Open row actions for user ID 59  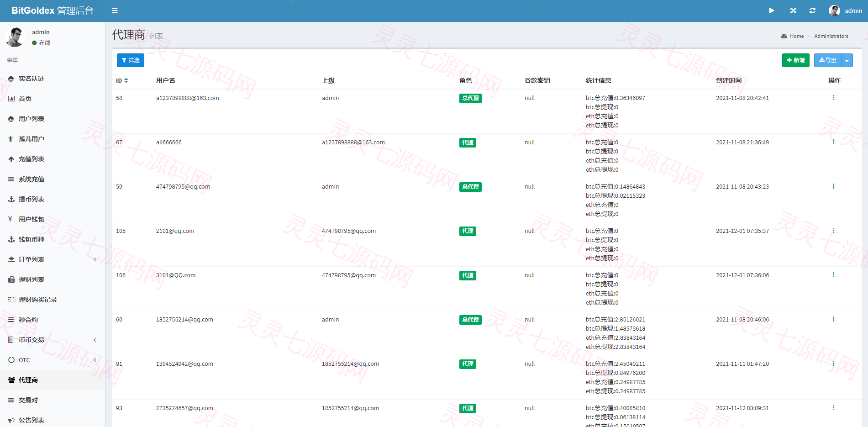[x=833, y=186]
